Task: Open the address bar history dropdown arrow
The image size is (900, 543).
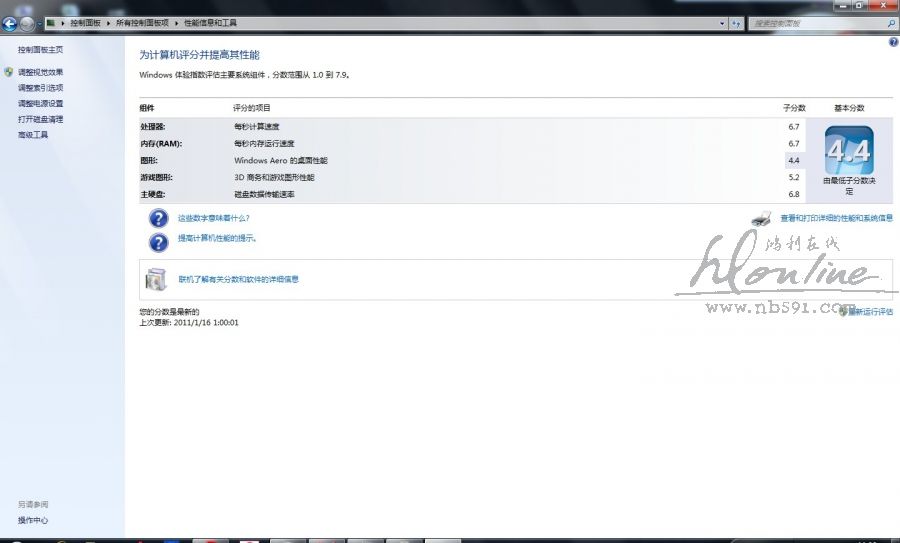Action: tap(720, 22)
